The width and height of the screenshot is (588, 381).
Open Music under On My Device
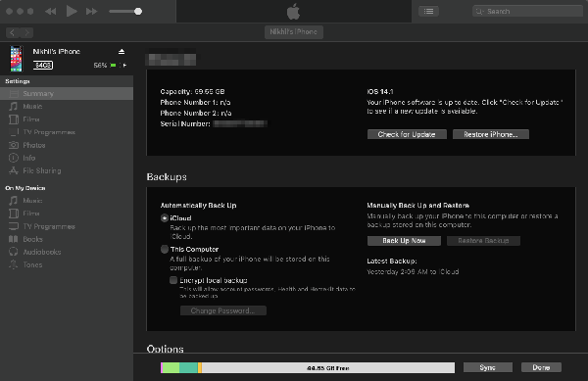tap(67, 201)
